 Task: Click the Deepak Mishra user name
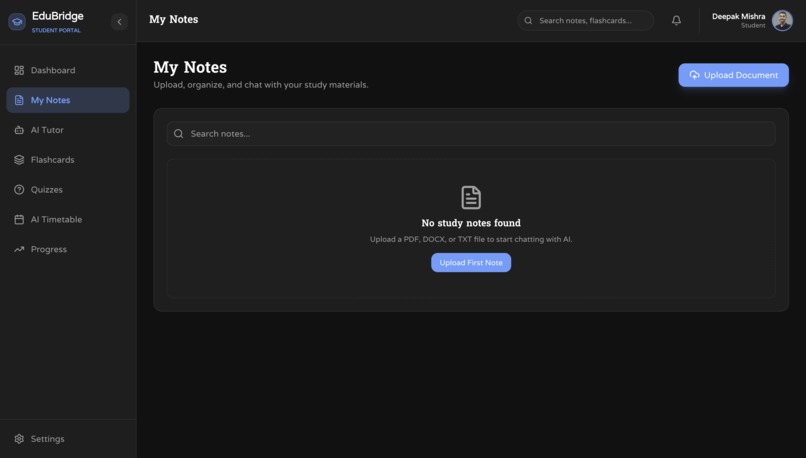click(x=738, y=16)
